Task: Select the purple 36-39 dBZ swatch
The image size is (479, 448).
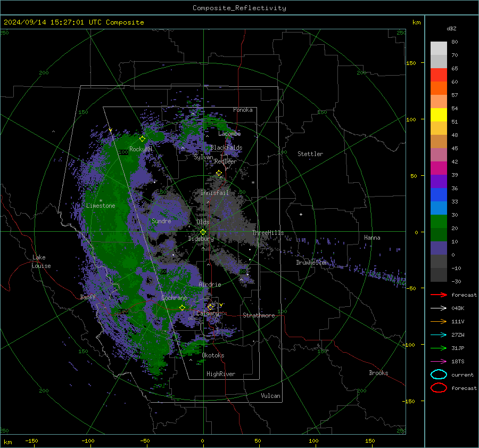Action: [439, 182]
